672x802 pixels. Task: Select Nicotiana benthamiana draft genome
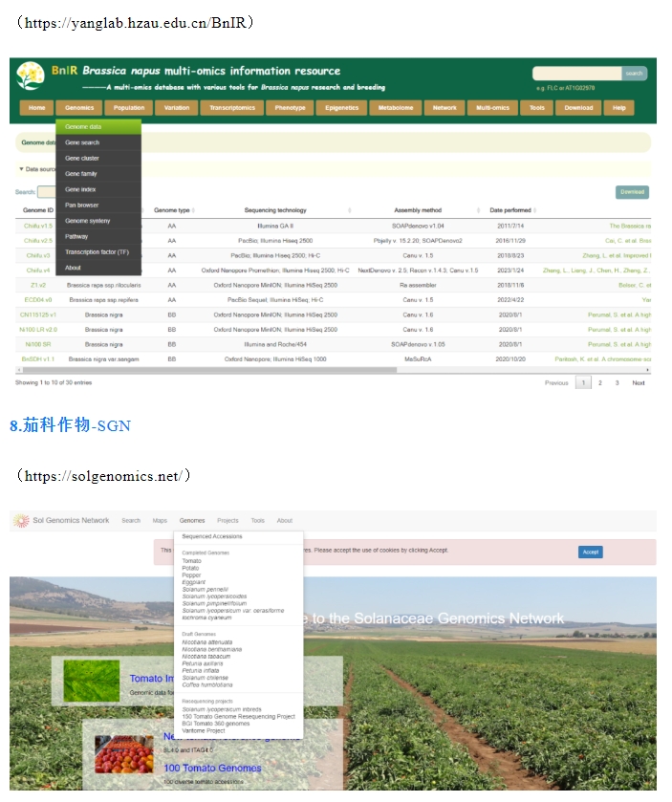[213, 651]
